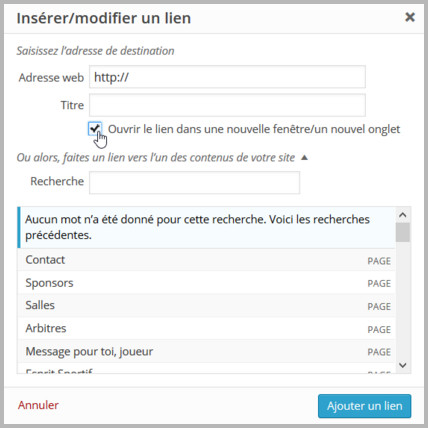Pick the Salles page from list
Viewport: 428px width, 428px height.
(x=206, y=305)
